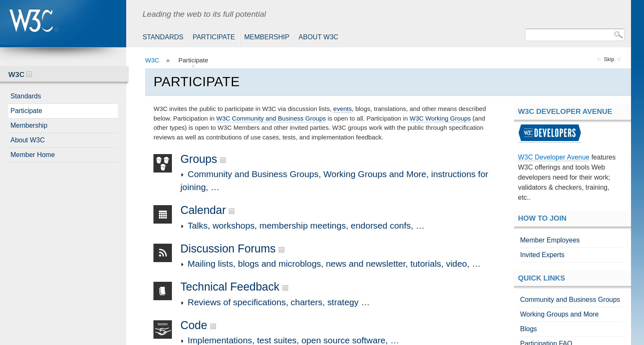Image resolution: width=644 pixels, height=345 pixels.
Task: Click the W3C logo in header
Action: click(x=34, y=21)
